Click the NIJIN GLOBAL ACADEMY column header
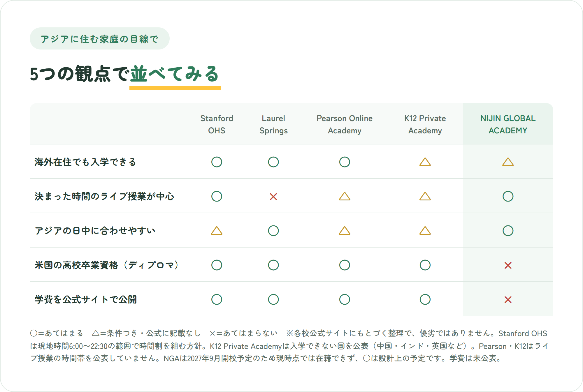 [x=508, y=124]
